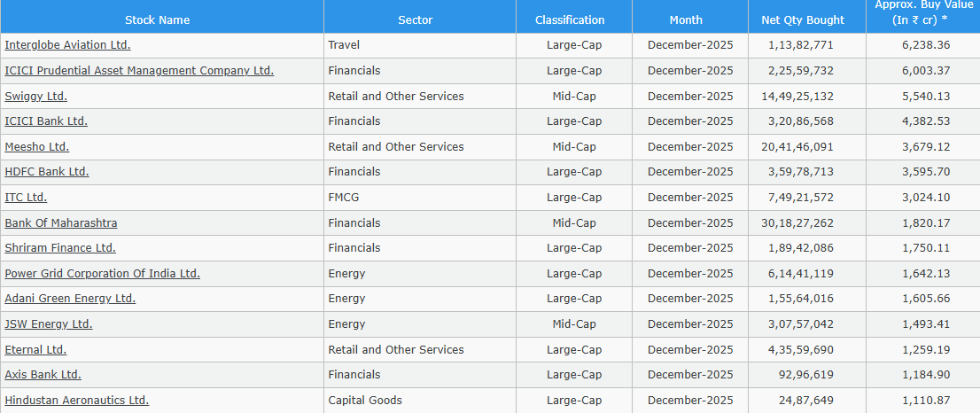Open Hindustan Aeronautics Ltd. link
Screen dimensions: 980x413
point(76,401)
